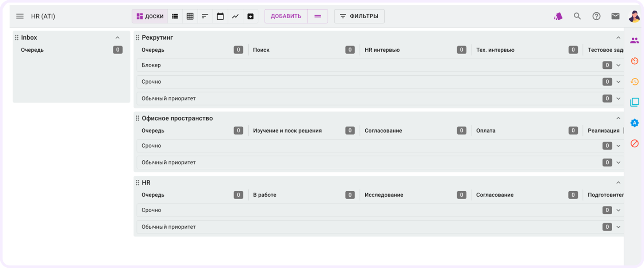The height and width of the screenshot is (268, 644).
Task: Open the help question mark icon
Action: point(596,16)
